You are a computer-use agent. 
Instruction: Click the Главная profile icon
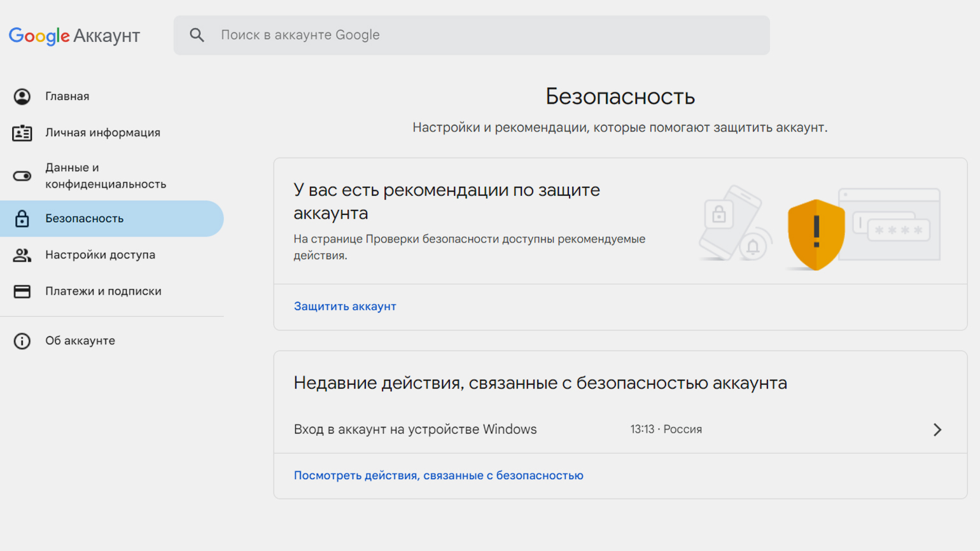click(x=22, y=96)
